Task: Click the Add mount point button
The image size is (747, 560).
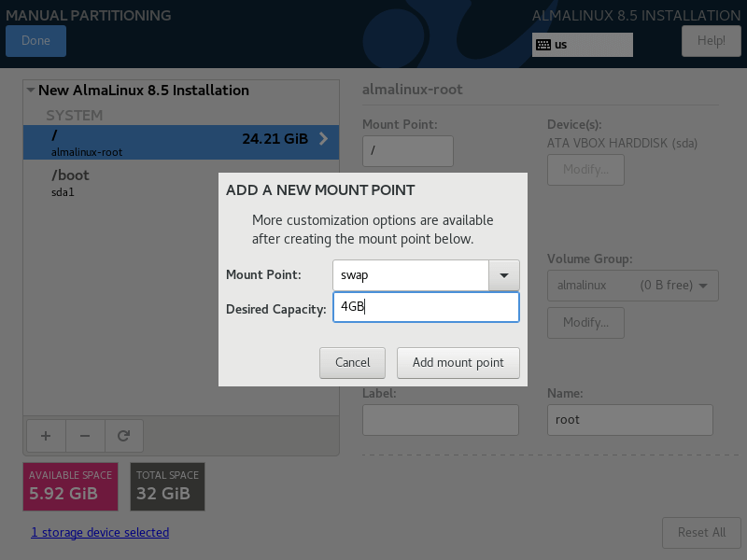Action: coord(458,362)
